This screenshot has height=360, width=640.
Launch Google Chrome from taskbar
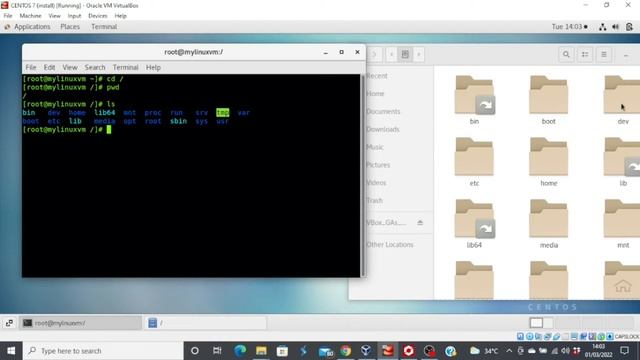point(345,351)
